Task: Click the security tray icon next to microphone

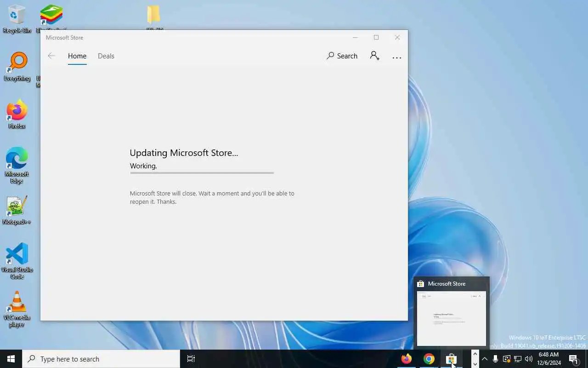Action: tap(507, 359)
